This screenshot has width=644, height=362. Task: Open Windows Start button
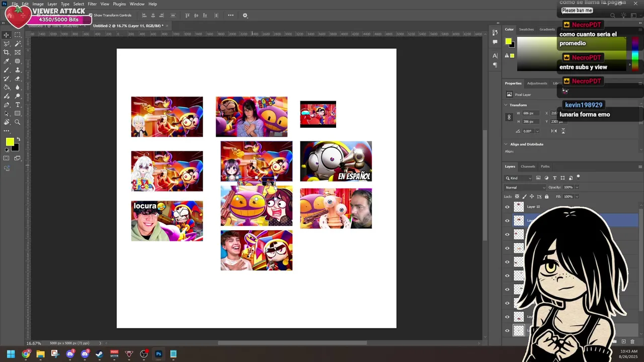pos(11,354)
